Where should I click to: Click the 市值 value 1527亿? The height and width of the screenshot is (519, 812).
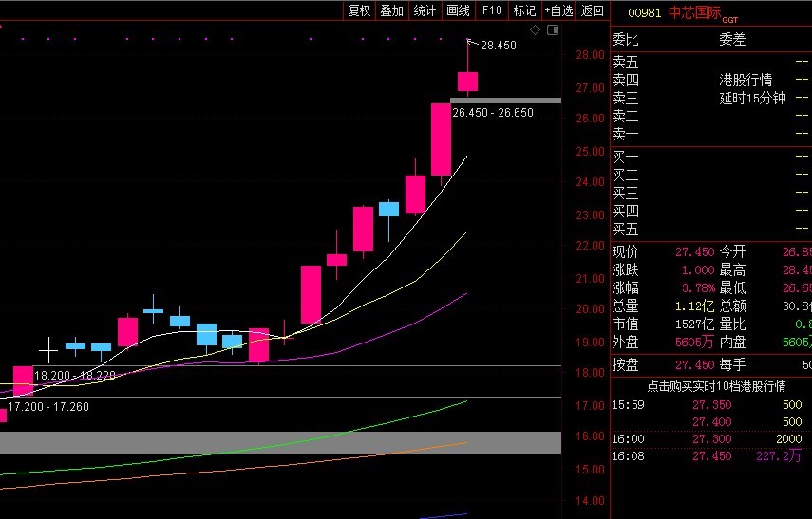(x=694, y=324)
